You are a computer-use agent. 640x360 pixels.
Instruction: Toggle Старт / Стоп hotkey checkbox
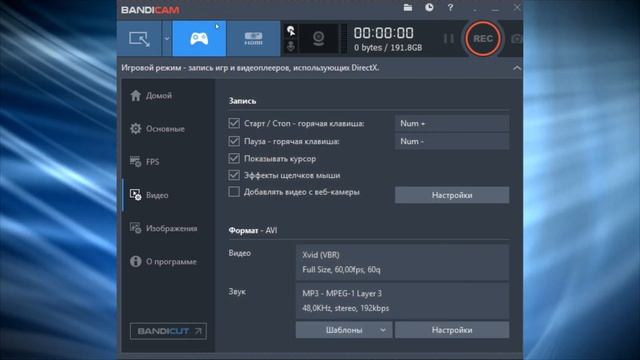[x=234, y=123]
